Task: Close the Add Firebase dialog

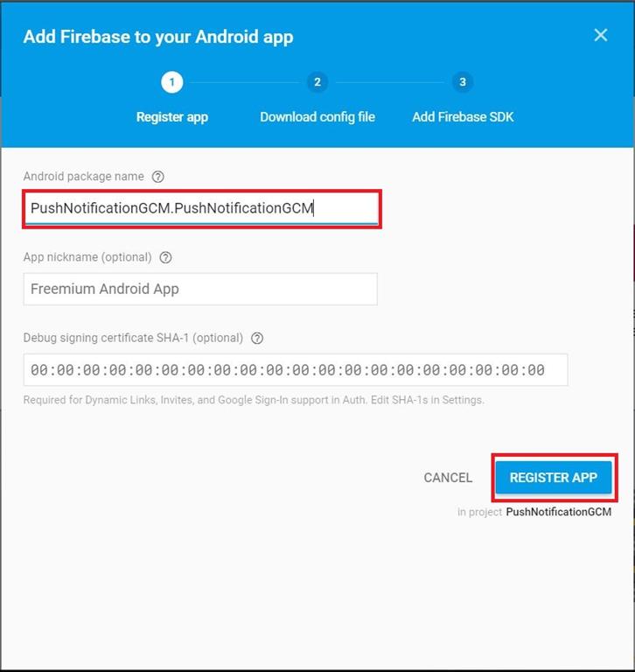Action: (601, 35)
